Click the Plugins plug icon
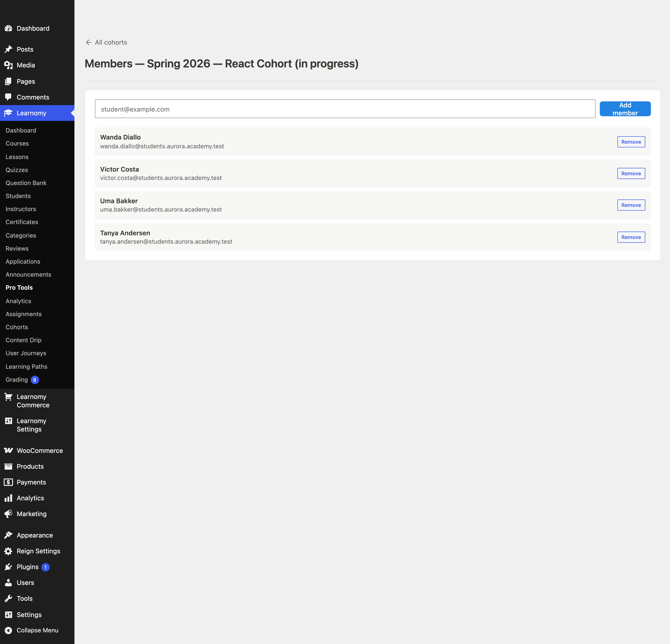Screen dimensions: 670x644 pyautogui.click(x=9, y=567)
